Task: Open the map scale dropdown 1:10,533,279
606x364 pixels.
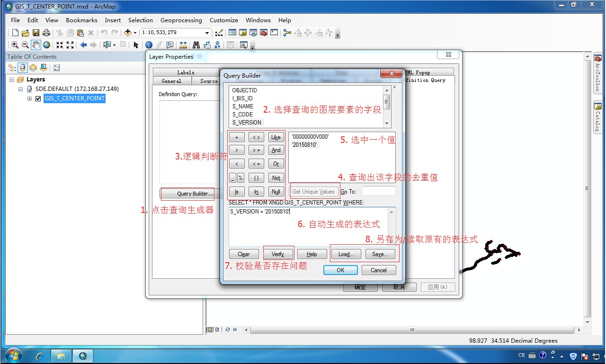Action: 207,33
